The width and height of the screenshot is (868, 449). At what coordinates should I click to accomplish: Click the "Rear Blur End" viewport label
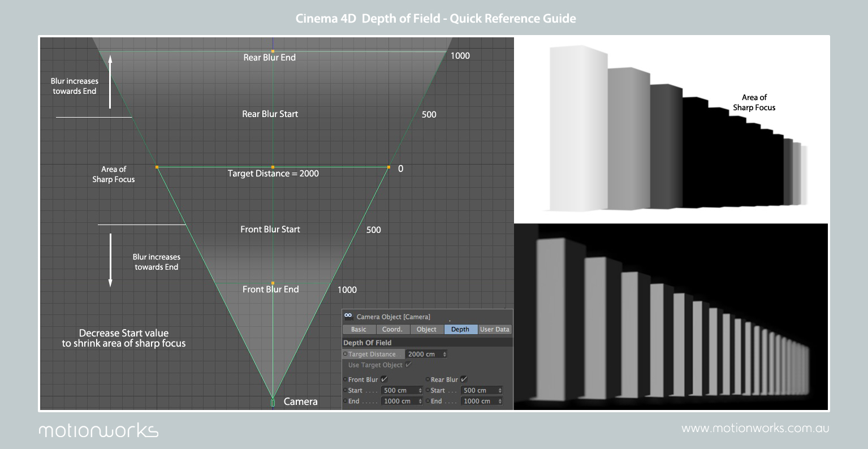270,57
